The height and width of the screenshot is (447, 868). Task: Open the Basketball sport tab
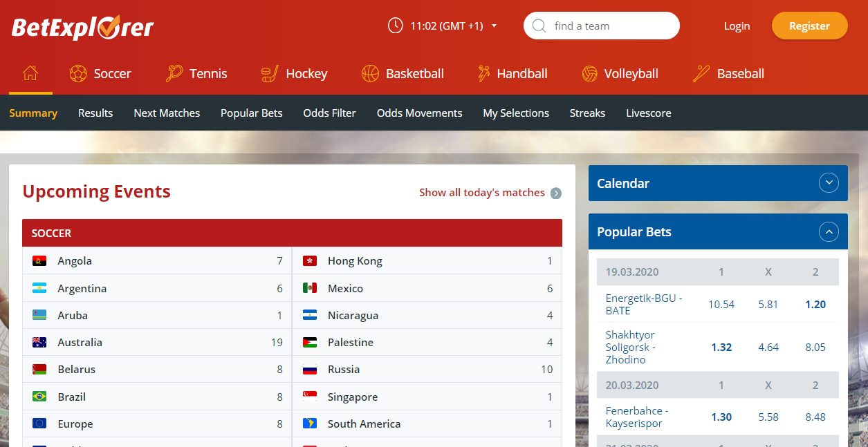[x=403, y=73]
